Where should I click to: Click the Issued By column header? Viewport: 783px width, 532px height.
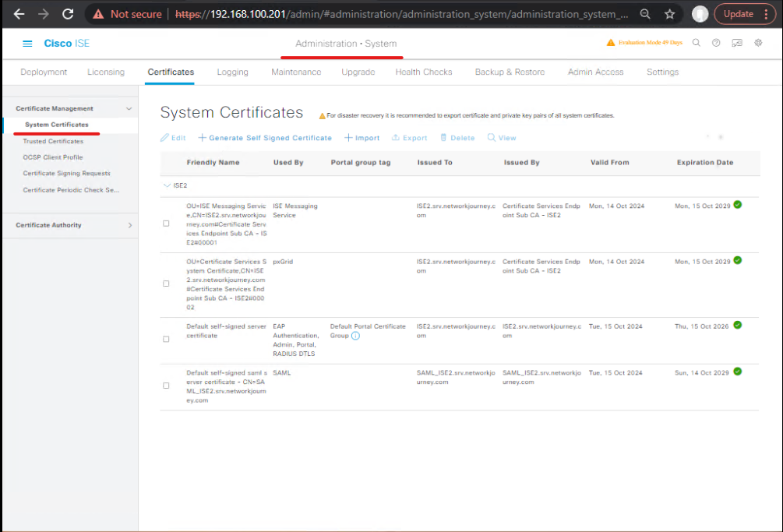pyautogui.click(x=522, y=163)
